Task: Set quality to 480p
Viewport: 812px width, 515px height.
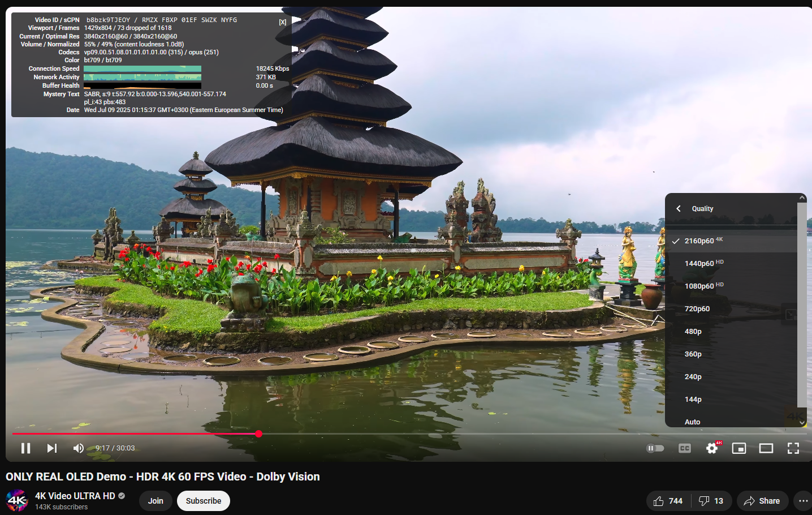Action: 731,332
